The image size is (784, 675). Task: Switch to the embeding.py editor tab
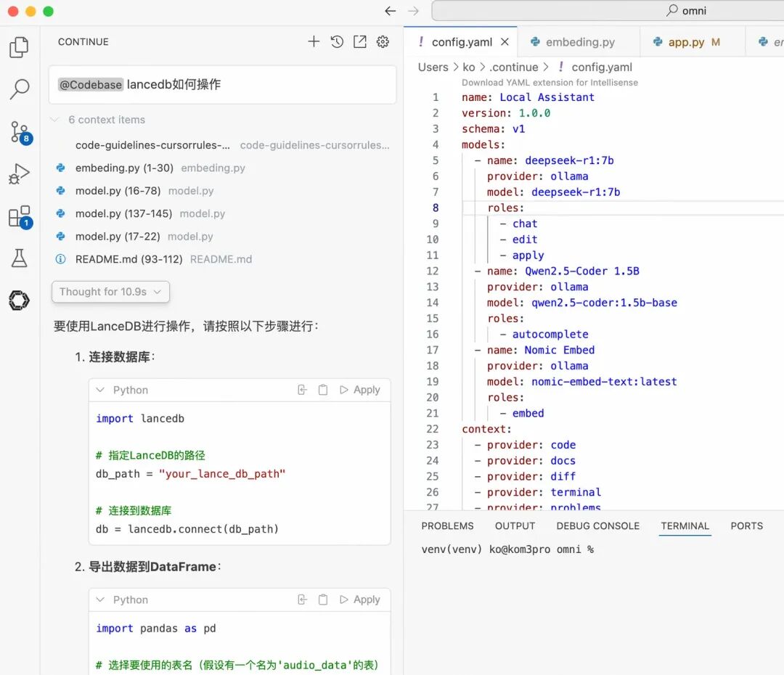click(573, 42)
